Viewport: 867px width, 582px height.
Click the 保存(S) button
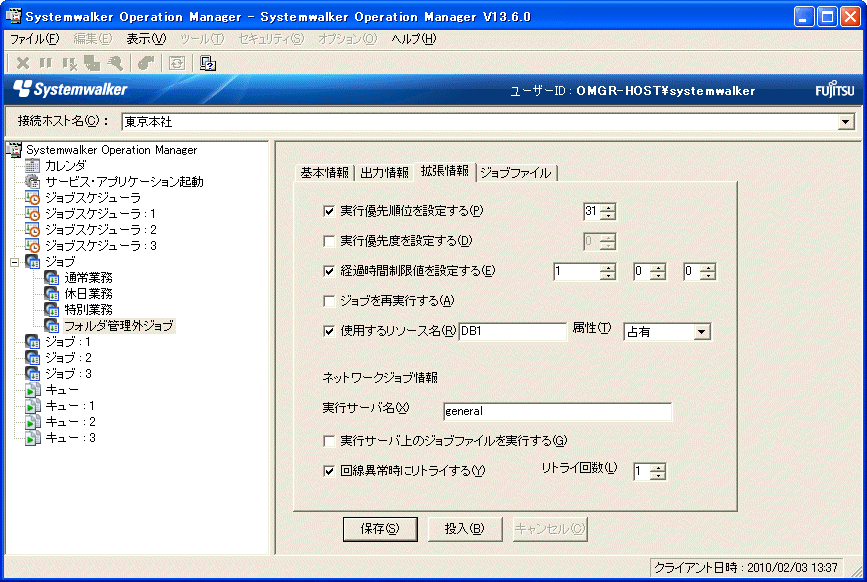tap(380, 529)
